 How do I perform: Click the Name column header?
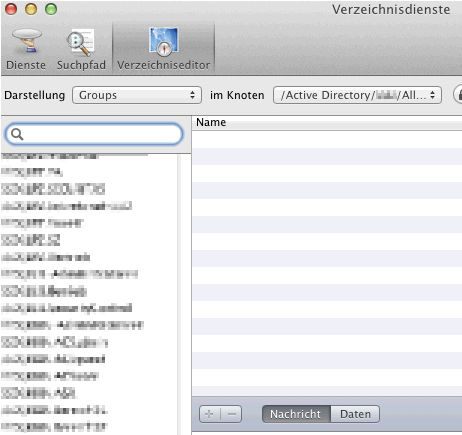[x=327, y=122]
